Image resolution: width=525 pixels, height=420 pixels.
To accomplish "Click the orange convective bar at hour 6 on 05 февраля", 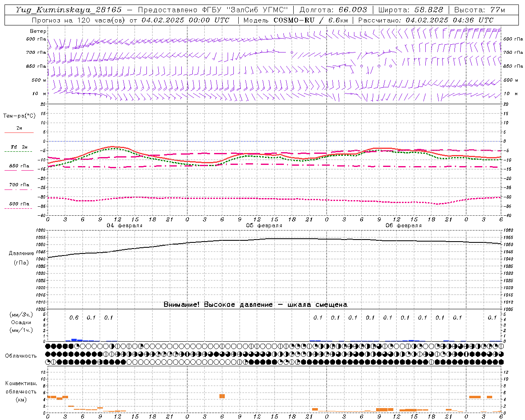I will [x=222, y=396].
